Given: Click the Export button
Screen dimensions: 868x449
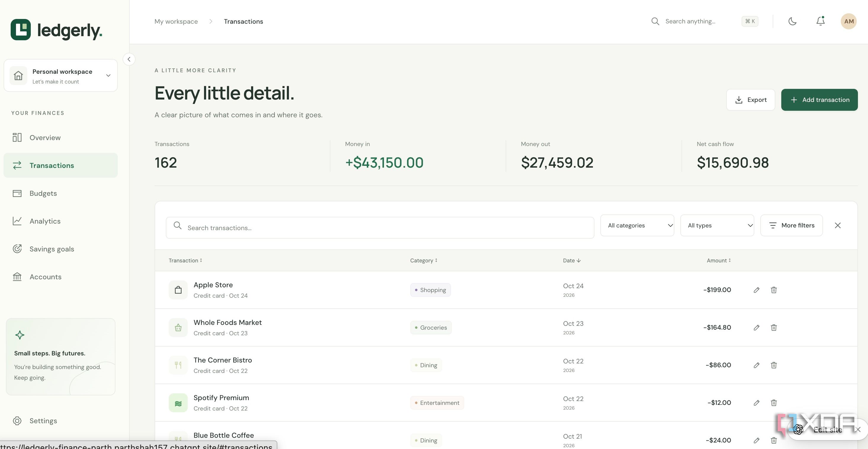Looking at the screenshot, I should click(x=750, y=100).
